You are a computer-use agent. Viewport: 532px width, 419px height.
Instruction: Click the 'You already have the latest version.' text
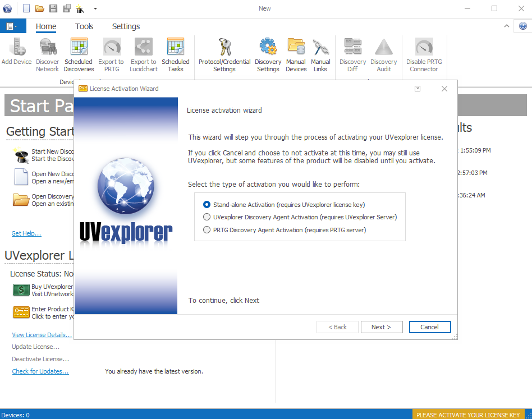pyautogui.click(x=154, y=371)
